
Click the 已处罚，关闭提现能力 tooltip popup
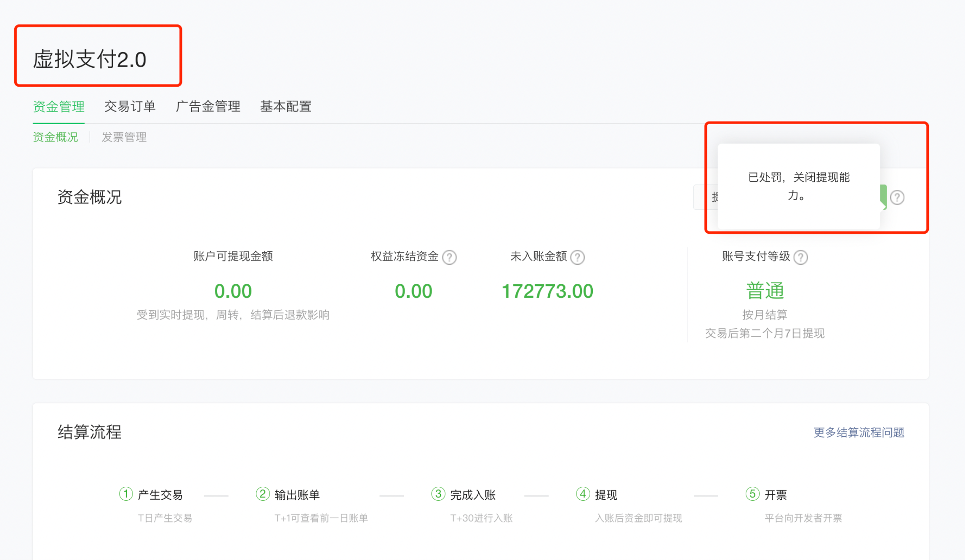tap(798, 186)
